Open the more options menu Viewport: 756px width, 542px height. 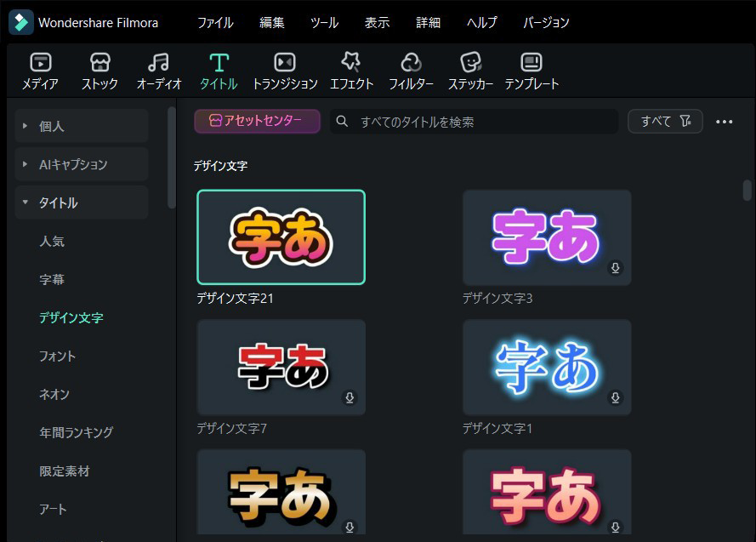click(725, 121)
